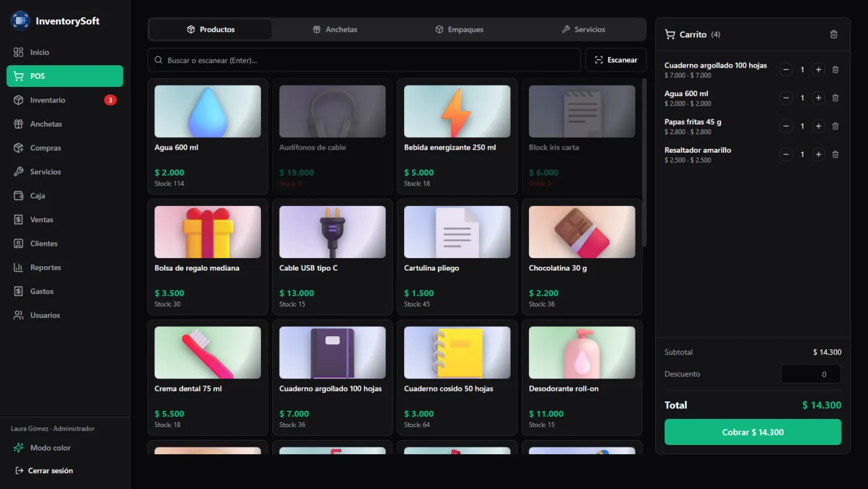868x489 pixels.
Task: Remove Papas fritas 45 g from cart
Action: (x=835, y=126)
